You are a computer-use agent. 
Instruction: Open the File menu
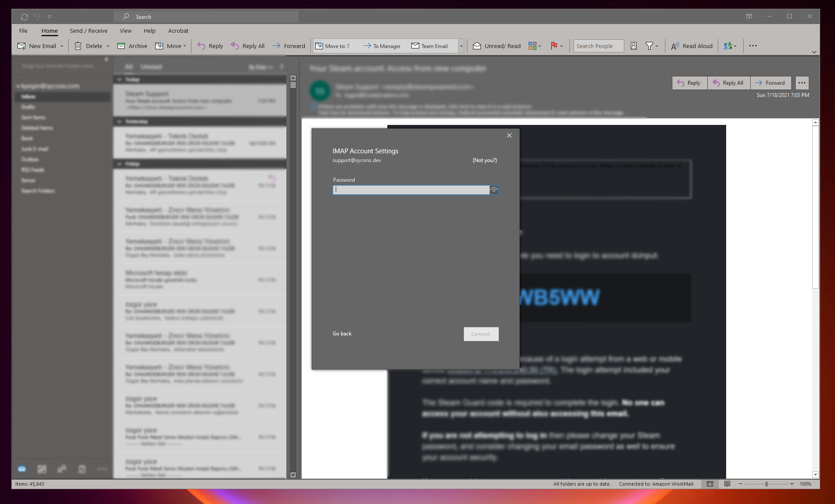click(23, 31)
